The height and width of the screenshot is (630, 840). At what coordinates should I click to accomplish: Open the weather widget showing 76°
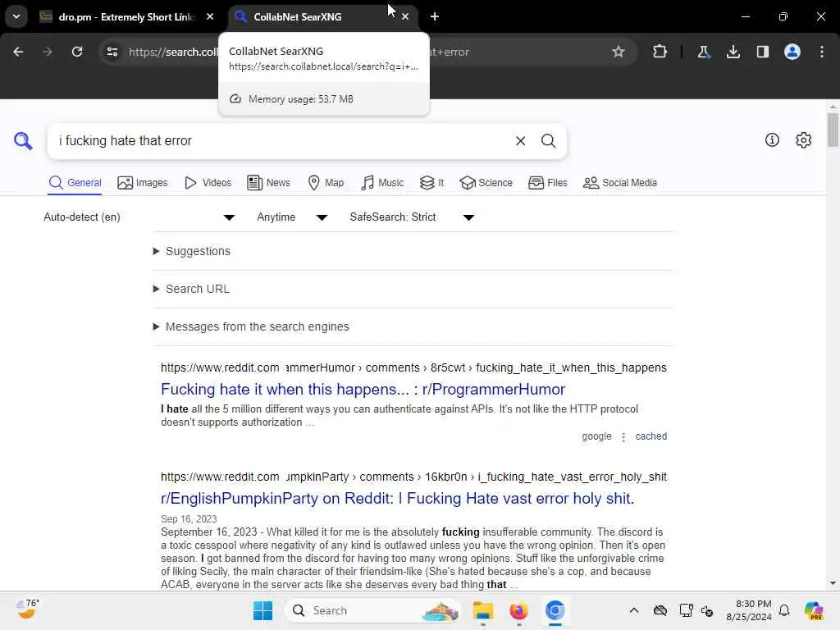click(27, 609)
